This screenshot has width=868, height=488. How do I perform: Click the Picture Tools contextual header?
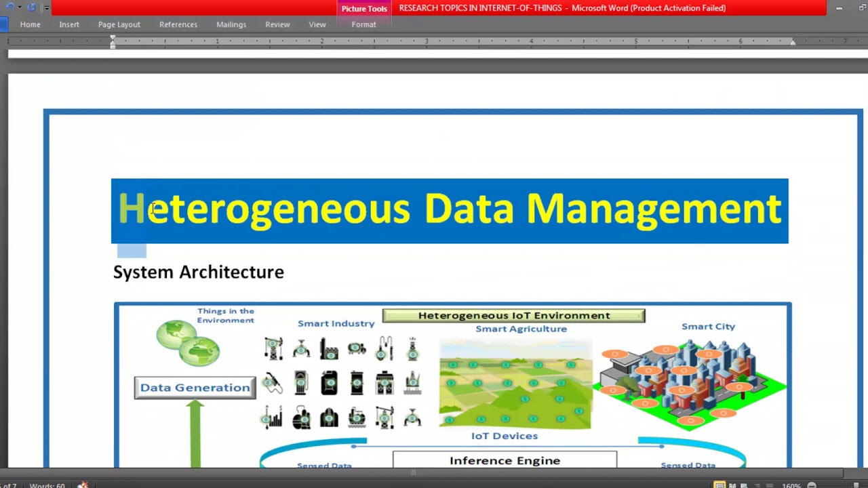(364, 8)
